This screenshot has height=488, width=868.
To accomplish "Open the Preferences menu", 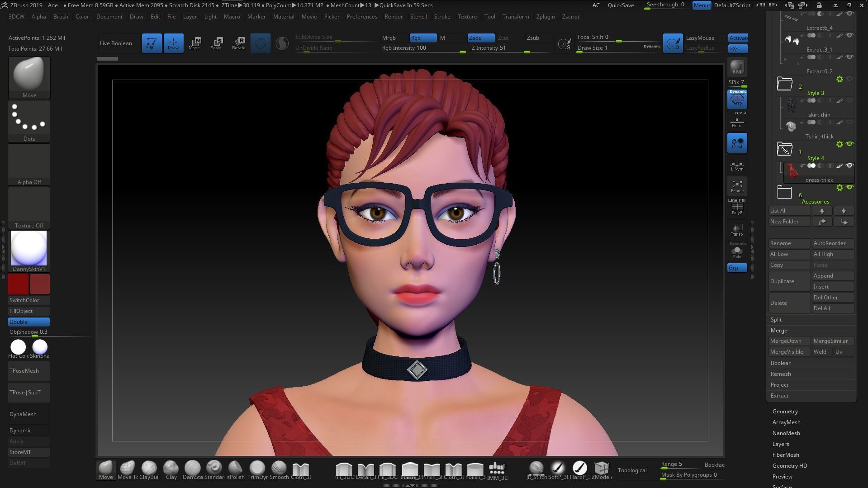I will point(362,17).
